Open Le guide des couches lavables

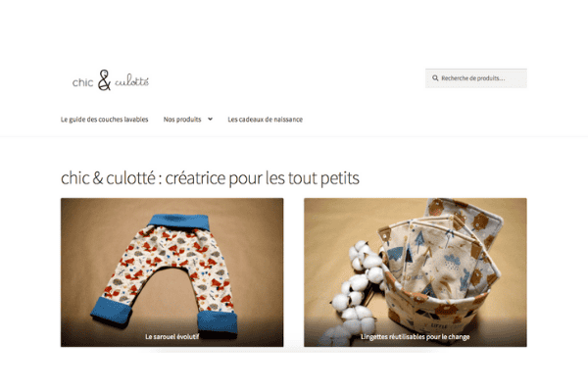point(104,120)
